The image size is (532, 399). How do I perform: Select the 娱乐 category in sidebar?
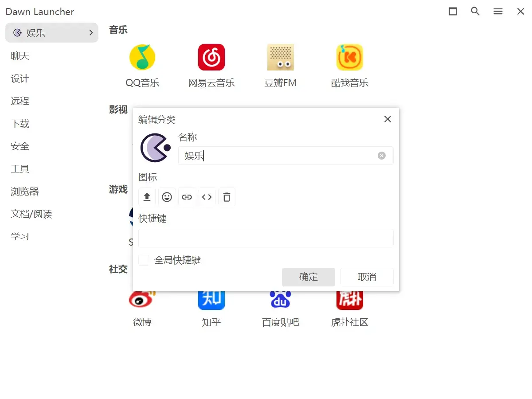(x=52, y=33)
